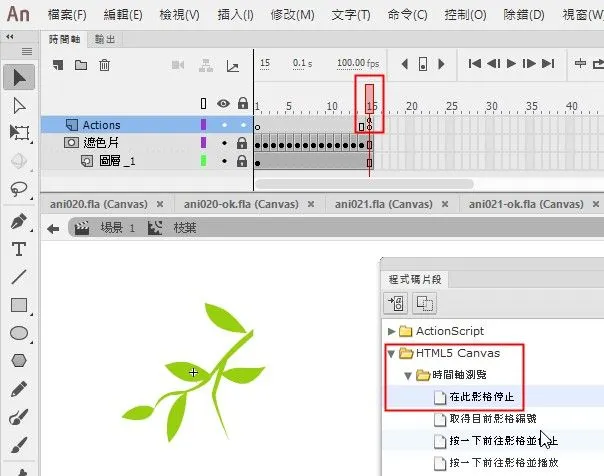
Task: Click the copy-to-clipboard snippet icon
Action: coord(425,303)
